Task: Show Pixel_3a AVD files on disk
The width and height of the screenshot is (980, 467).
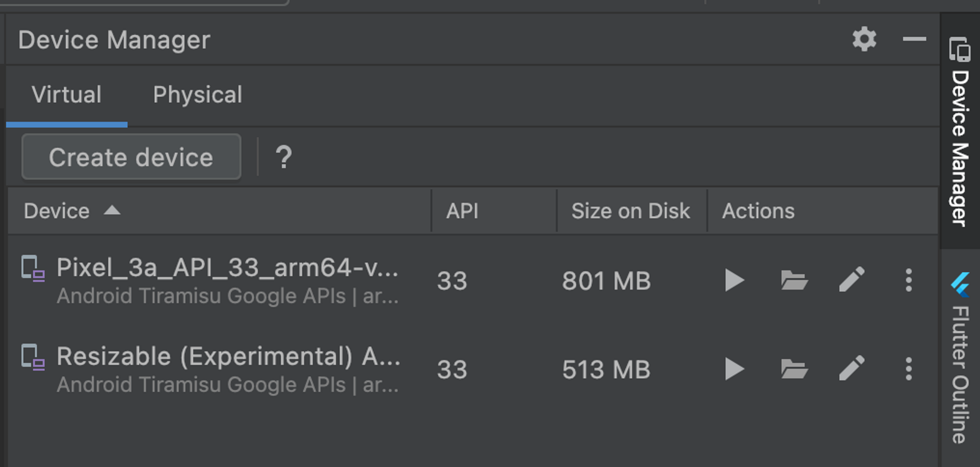Action: [794, 280]
